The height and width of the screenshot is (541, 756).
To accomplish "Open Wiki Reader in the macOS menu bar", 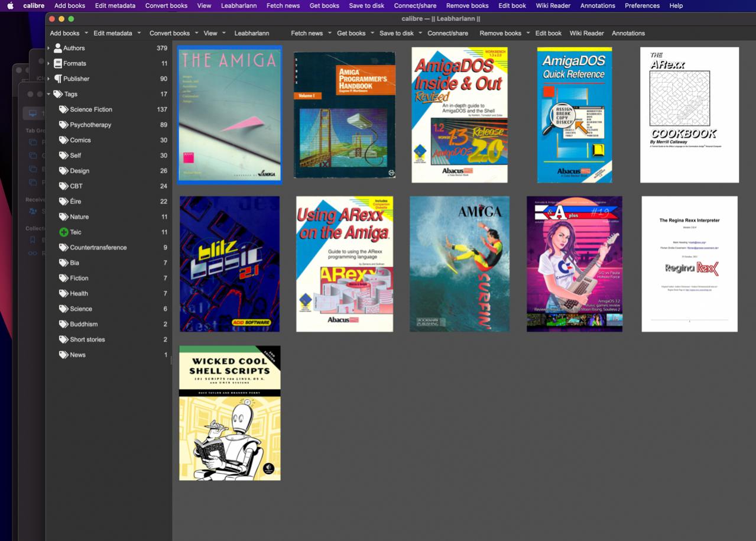I will coord(553,5).
